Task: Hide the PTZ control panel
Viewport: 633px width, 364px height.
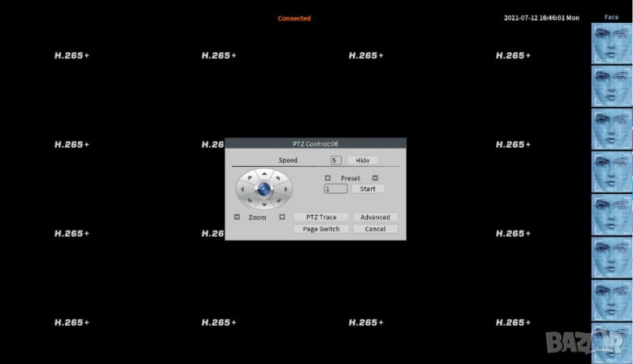Action: coord(362,161)
